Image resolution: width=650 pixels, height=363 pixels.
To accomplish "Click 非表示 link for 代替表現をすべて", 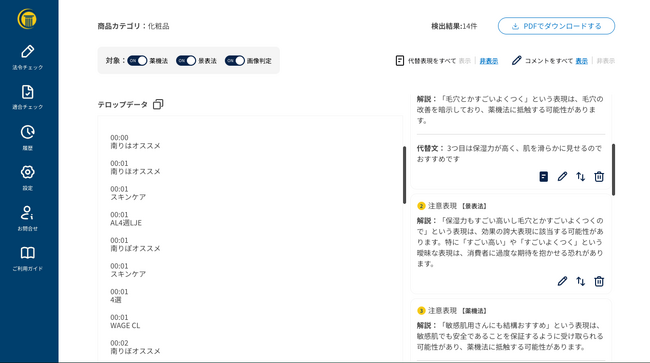I will [x=488, y=61].
